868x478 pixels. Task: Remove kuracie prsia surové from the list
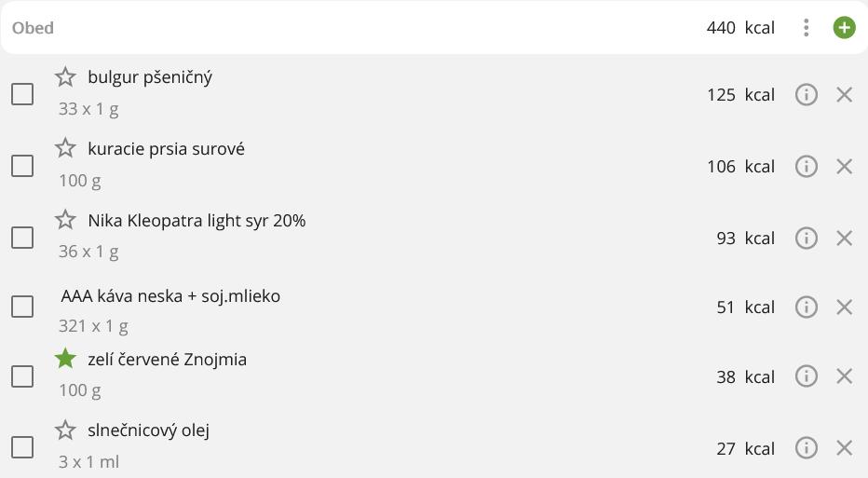845,166
